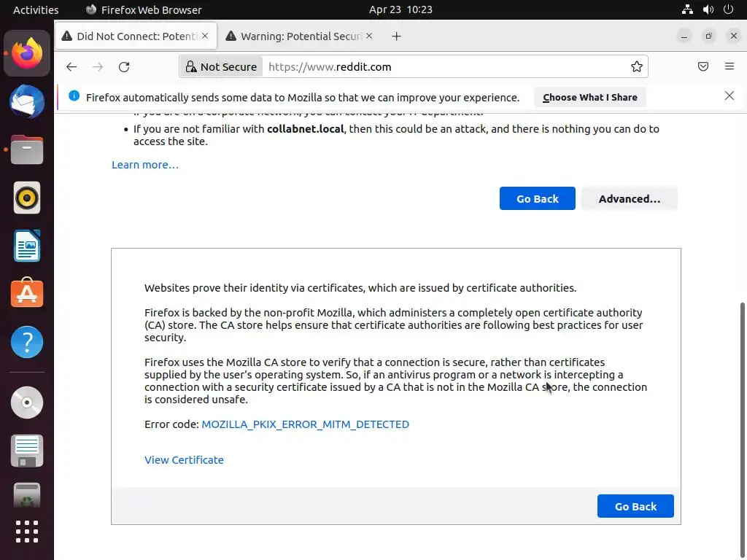Click the info icon in notification bar

point(74,96)
